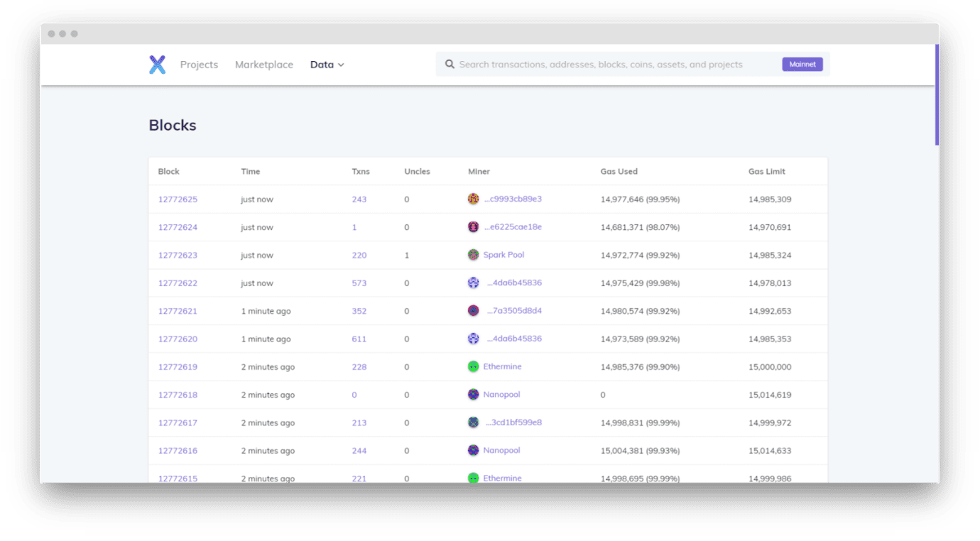Click the Nanopool avatar for block 12772618
This screenshot has height=541, width=980.
click(x=473, y=395)
